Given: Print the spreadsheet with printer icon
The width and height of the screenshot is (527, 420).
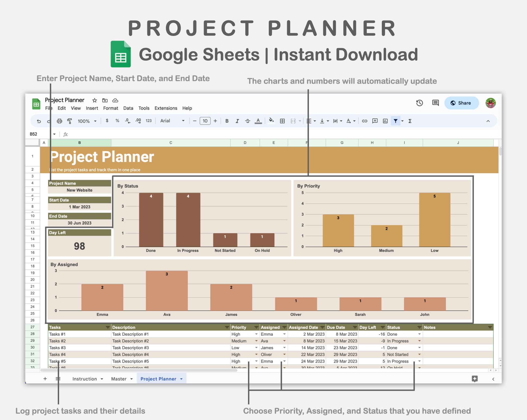Looking at the screenshot, I should coord(59,121).
